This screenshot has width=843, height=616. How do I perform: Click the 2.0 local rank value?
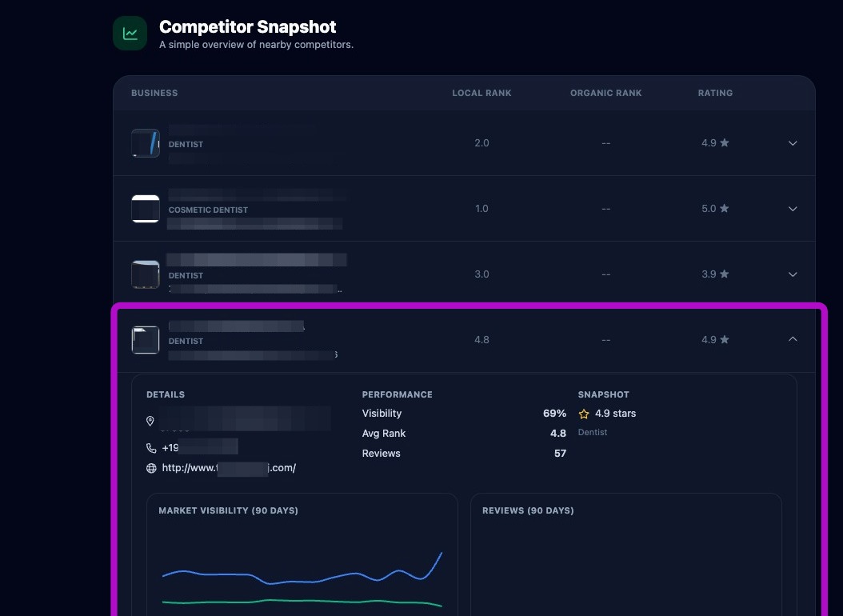coord(481,143)
